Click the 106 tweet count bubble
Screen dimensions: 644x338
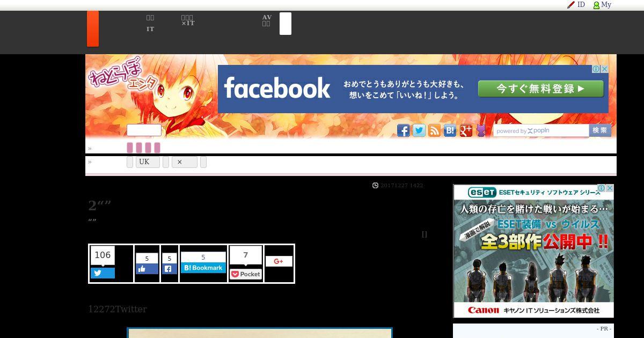click(103, 255)
